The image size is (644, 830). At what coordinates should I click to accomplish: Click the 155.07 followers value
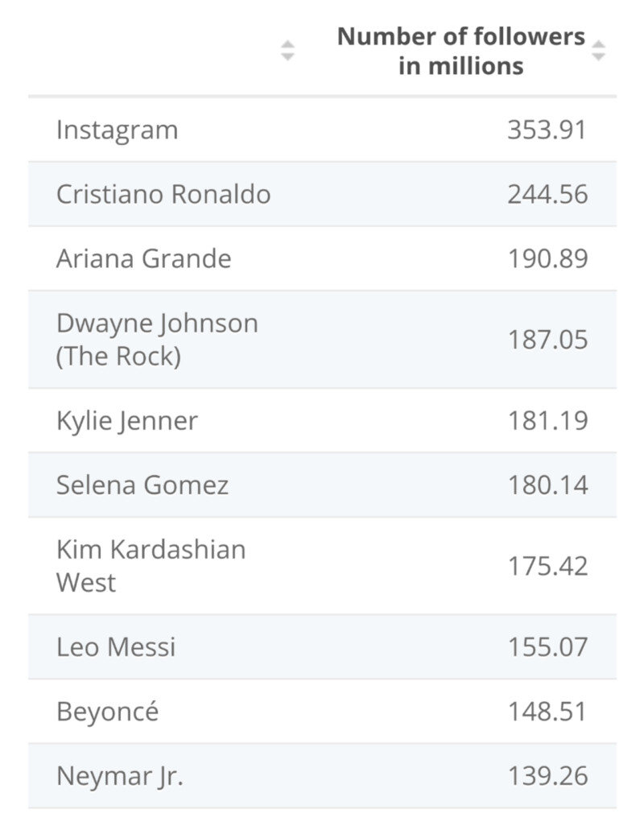click(x=547, y=647)
